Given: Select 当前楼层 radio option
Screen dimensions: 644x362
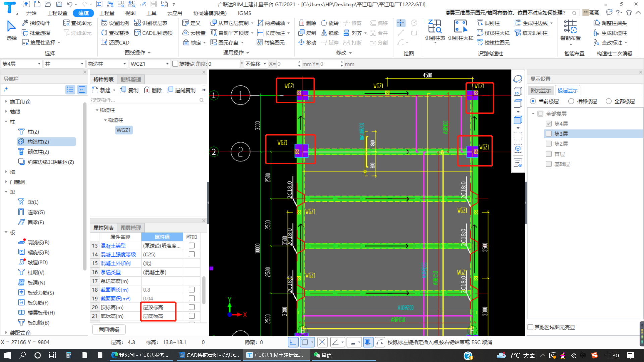Looking at the screenshot, I should tap(533, 101).
